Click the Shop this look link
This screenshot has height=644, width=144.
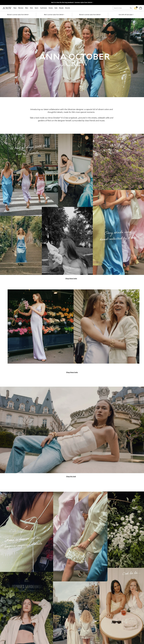click(x=71, y=476)
